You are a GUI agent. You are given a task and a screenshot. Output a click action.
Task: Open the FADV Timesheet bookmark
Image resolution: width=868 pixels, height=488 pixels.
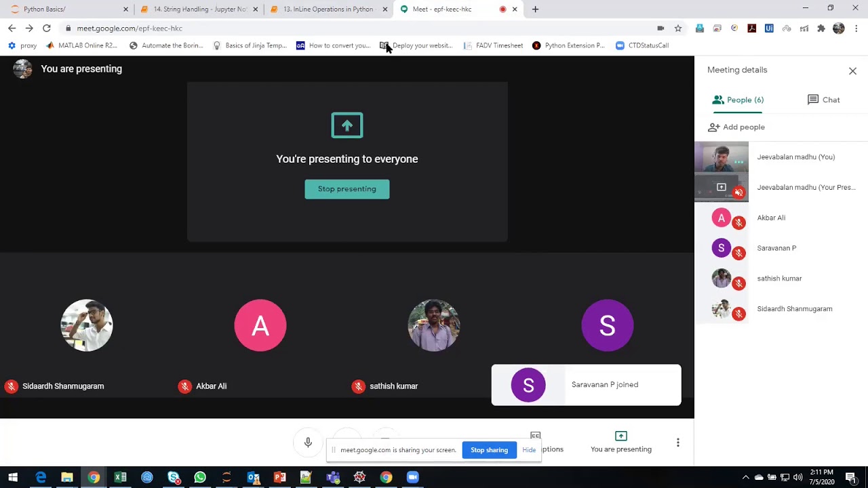click(493, 45)
